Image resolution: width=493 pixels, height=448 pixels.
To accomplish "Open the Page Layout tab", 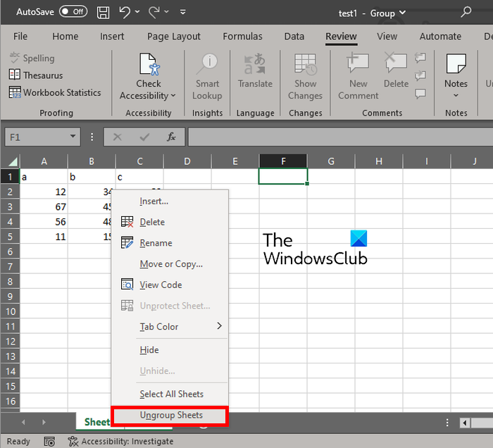I will click(173, 37).
